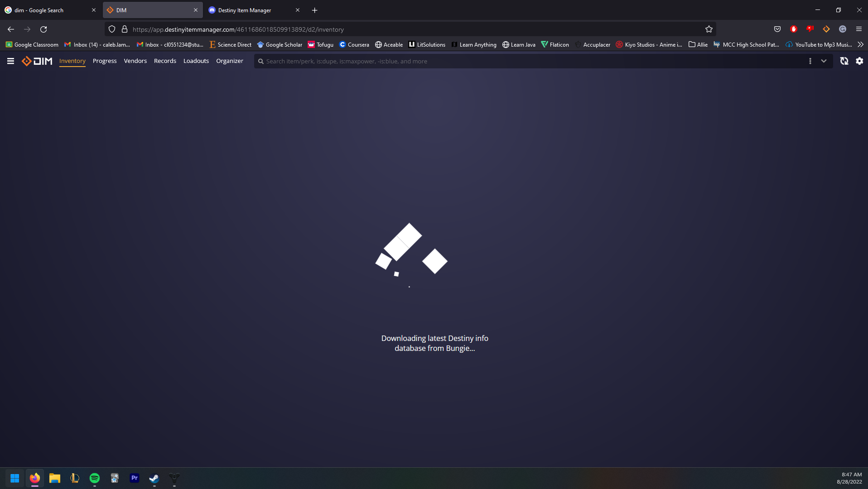868x489 pixels.
Task: Toggle the bookmark star for this page
Action: [x=709, y=29]
